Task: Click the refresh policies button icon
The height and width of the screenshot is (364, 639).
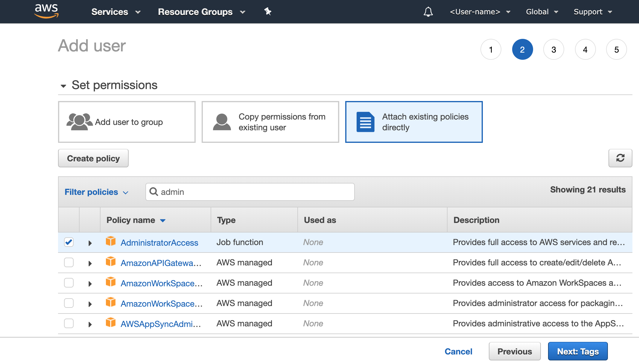Action: [x=620, y=158]
